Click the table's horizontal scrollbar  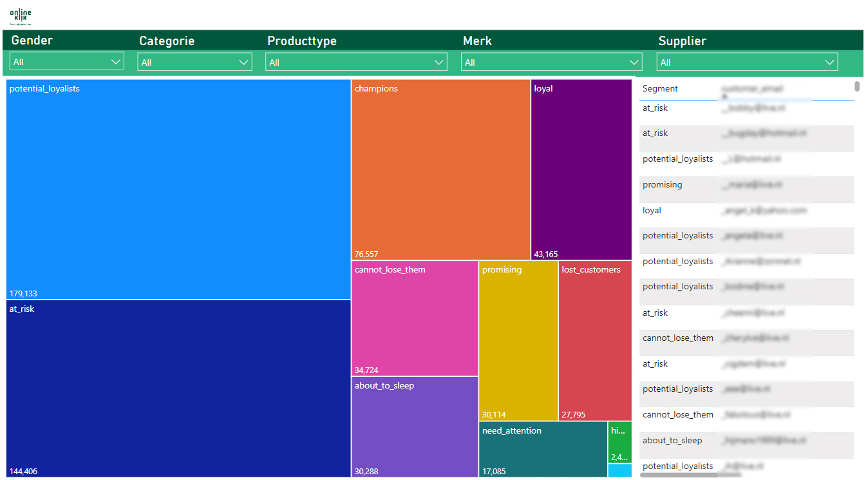pyautogui.click(x=690, y=475)
